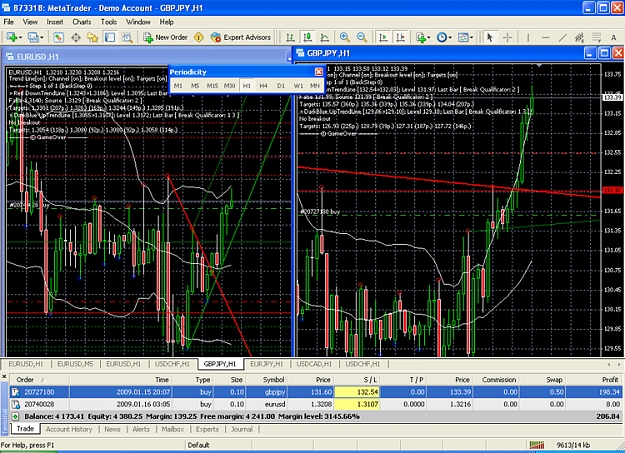
Task: Set periodicity to D1
Action: [x=281, y=86]
